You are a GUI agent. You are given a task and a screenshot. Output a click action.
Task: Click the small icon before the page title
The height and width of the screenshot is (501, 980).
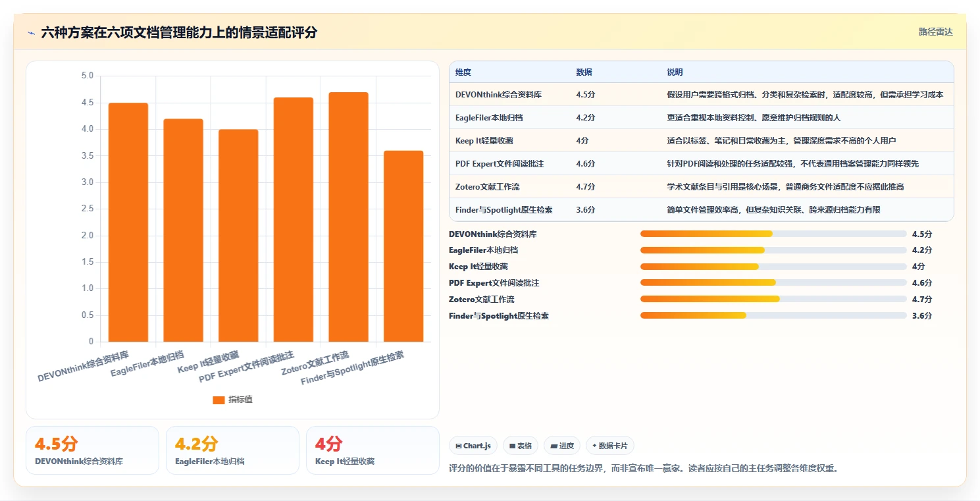coord(31,32)
